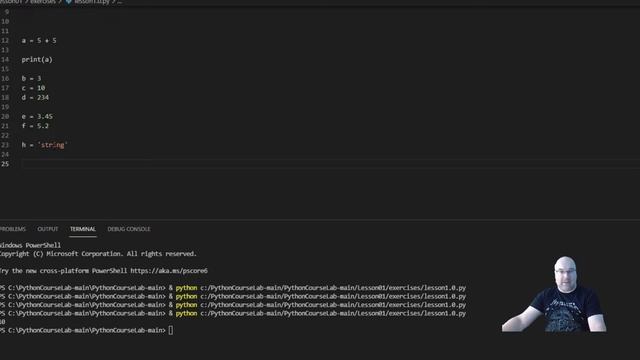Click the line 'f = 5.2'

tap(35, 126)
